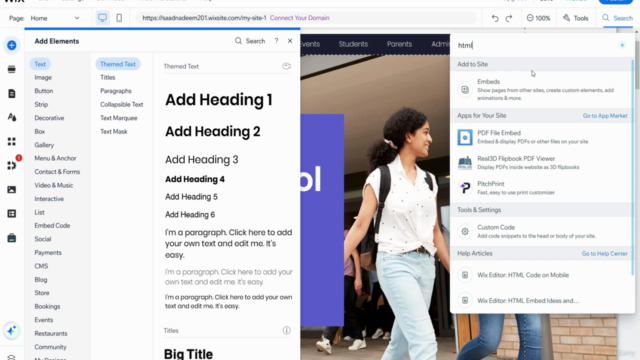Click the blue Add Elements plus icon
640x360 pixels.
coord(11,45)
